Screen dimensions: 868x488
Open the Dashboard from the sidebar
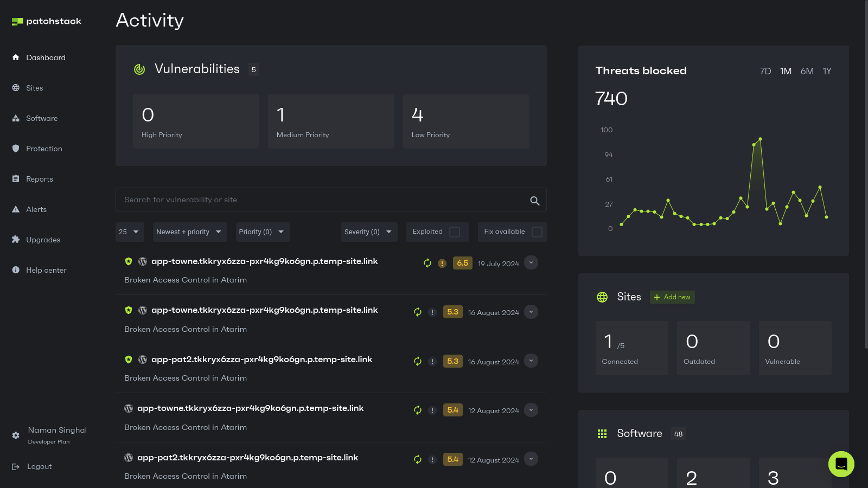point(46,57)
